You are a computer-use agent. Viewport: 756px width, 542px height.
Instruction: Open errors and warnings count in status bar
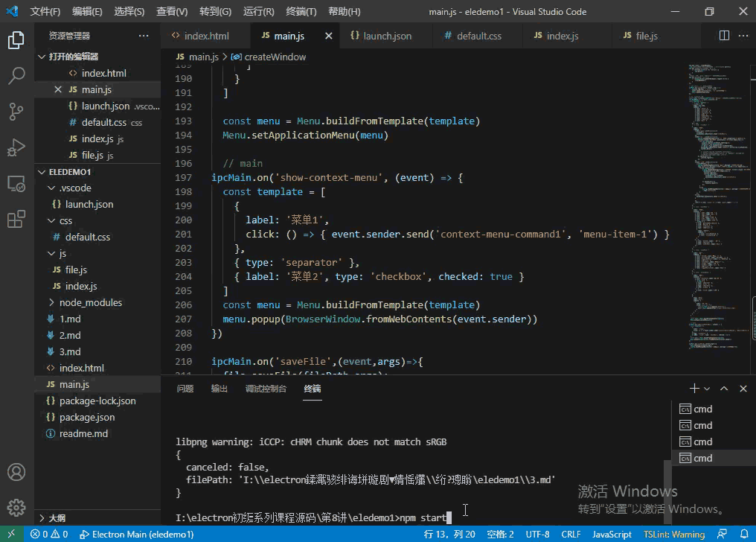[49, 535]
